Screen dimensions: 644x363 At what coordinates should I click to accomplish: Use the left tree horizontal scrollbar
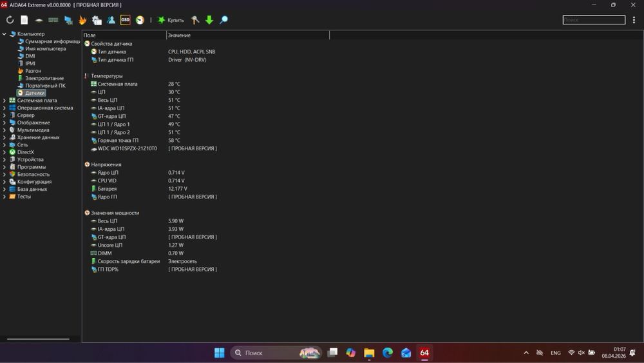[x=38, y=339]
